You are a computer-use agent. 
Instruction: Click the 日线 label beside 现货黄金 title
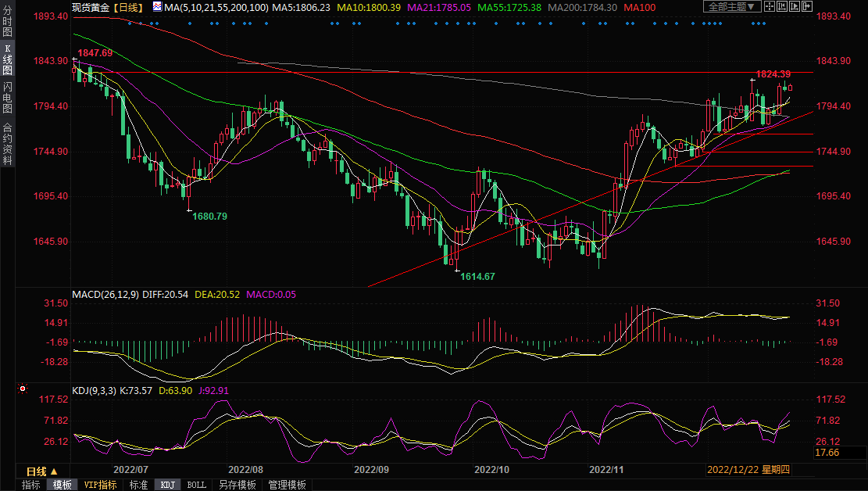tap(129, 7)
